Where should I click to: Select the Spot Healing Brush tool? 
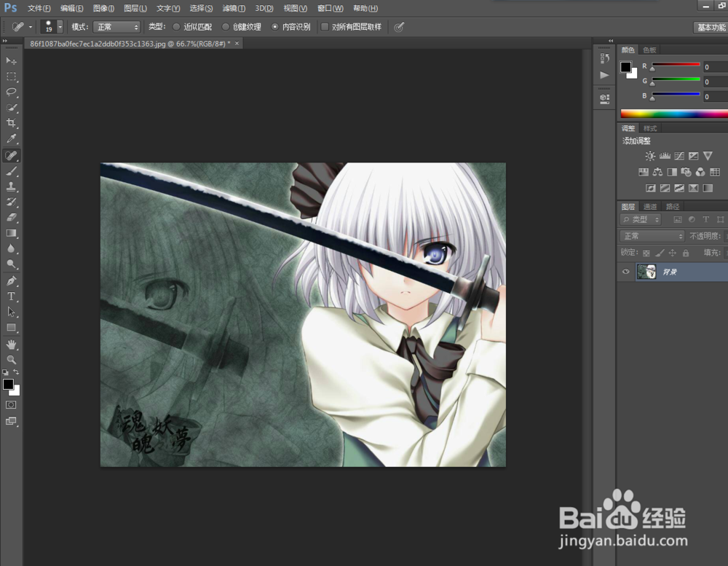(x=11, y=155)
